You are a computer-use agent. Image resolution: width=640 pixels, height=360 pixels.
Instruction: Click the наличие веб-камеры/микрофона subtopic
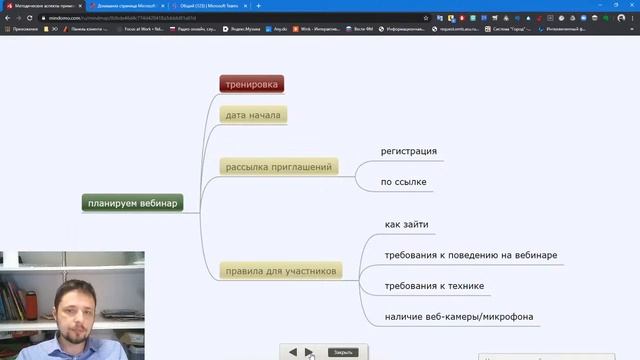click(x=459, y=317)
